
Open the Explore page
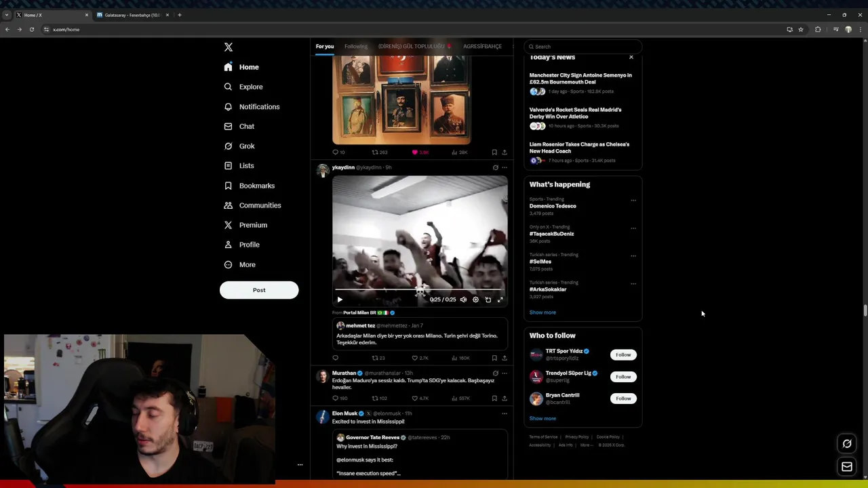[x=243, y=87]
